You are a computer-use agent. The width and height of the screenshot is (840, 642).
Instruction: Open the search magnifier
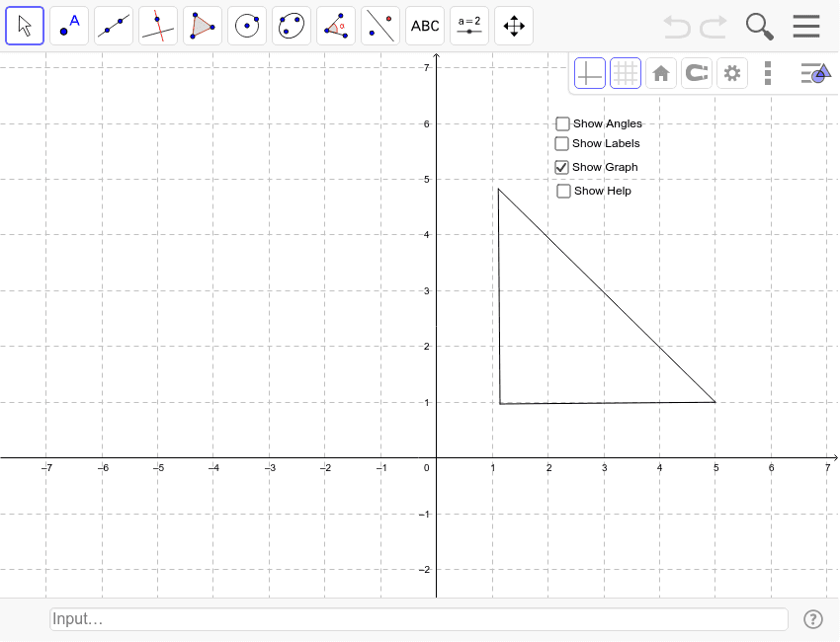(x=760, y=27)
